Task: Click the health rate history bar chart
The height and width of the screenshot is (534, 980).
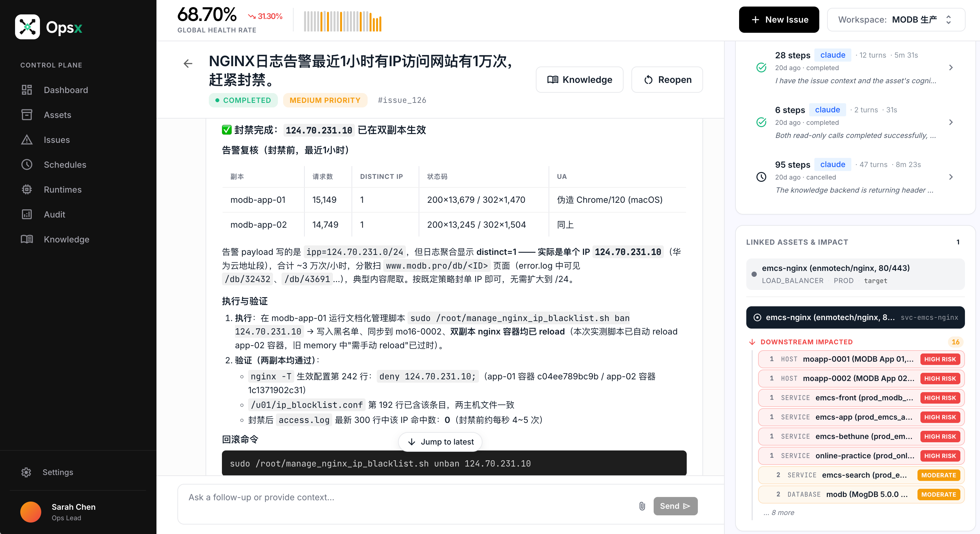Action: [342, 21]
